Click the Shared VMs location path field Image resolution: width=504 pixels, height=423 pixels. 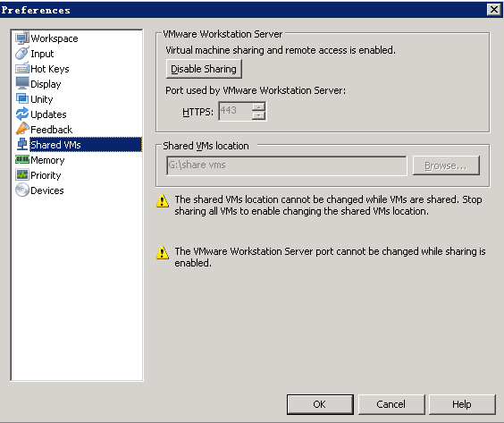point(287,165)
